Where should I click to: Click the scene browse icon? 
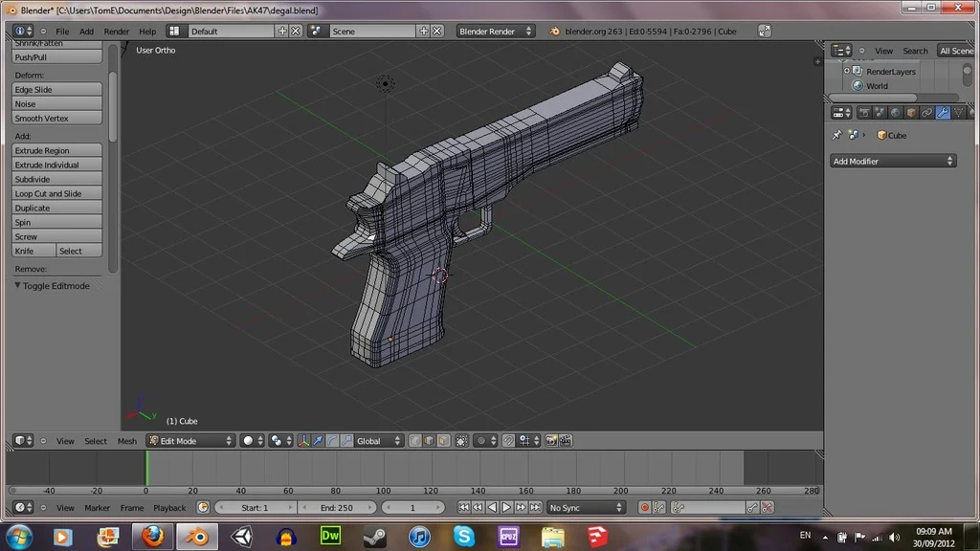pos(316,31)
